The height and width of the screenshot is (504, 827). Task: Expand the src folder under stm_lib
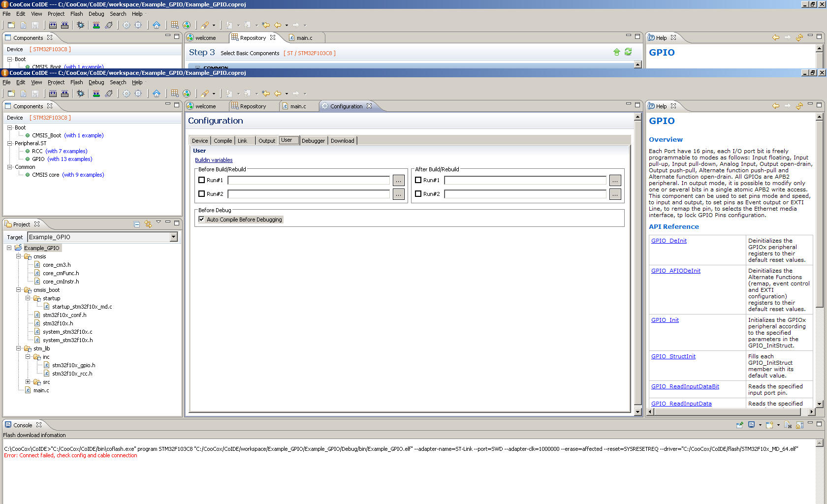28,382
